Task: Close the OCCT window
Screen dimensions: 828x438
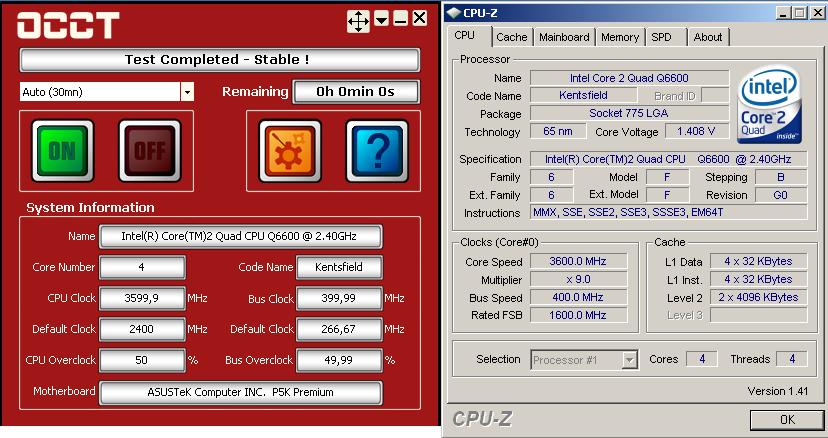Action: click(x=419, y=18)
